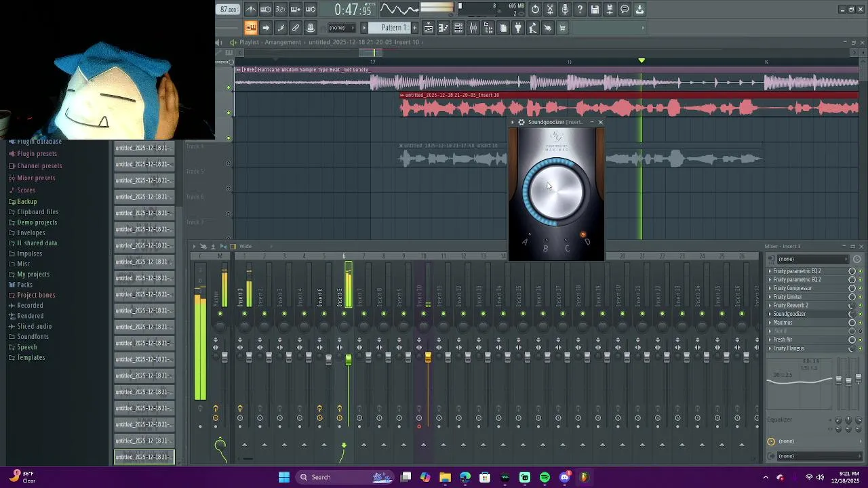Click the Windows Start button
This screenshot has height=488, width=868.
pos(284,477)
